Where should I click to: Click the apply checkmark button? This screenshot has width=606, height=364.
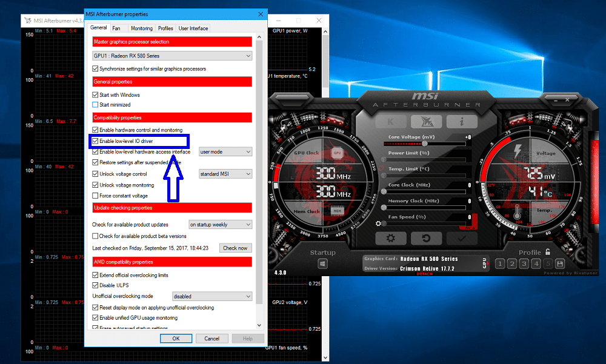click(462, 239)
